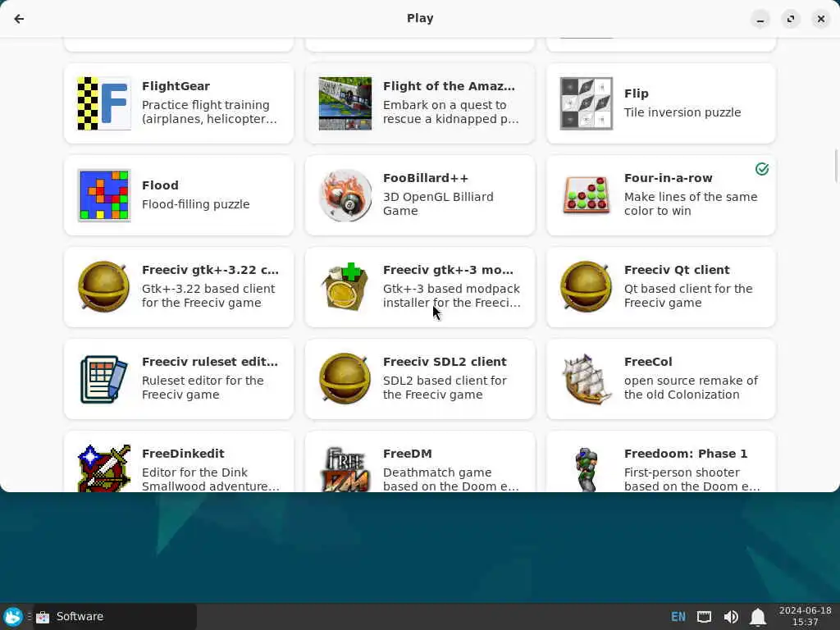Open 'Make lines of the same color' text
The image size is (840, 630).
pos(691,204)
